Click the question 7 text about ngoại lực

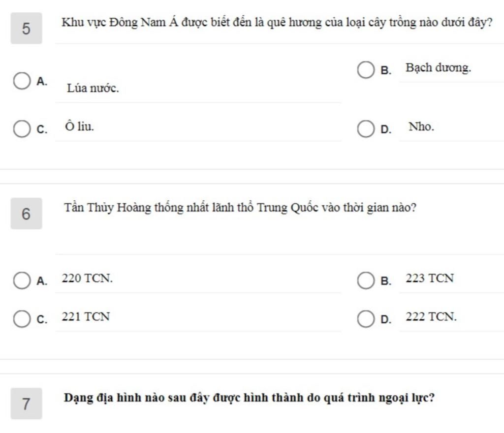pyautogui.click(x=249, y=398)
